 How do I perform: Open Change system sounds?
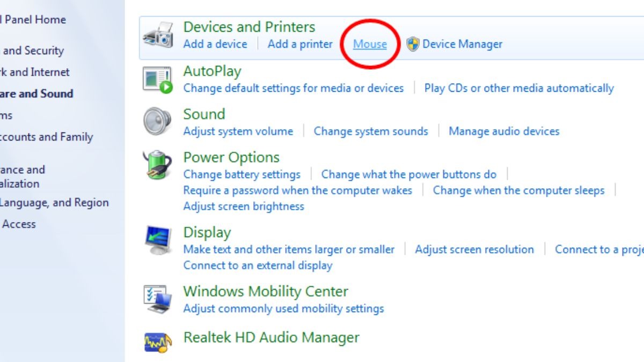371,131
